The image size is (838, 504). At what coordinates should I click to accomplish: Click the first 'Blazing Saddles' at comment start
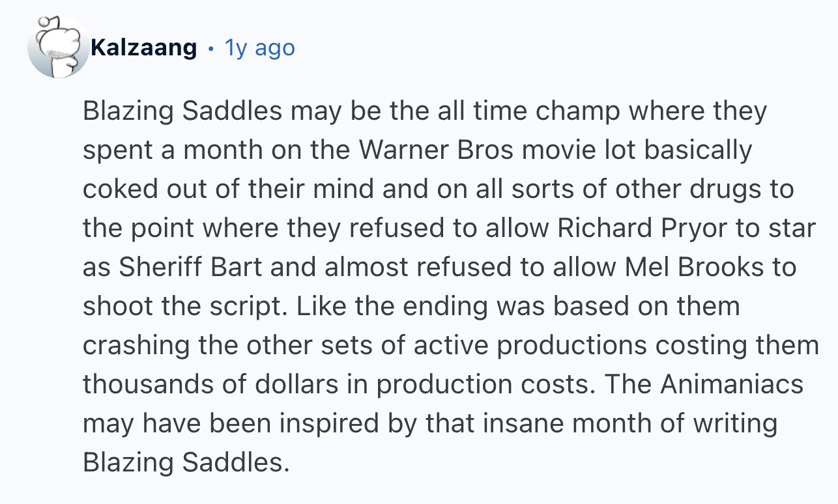182,111
